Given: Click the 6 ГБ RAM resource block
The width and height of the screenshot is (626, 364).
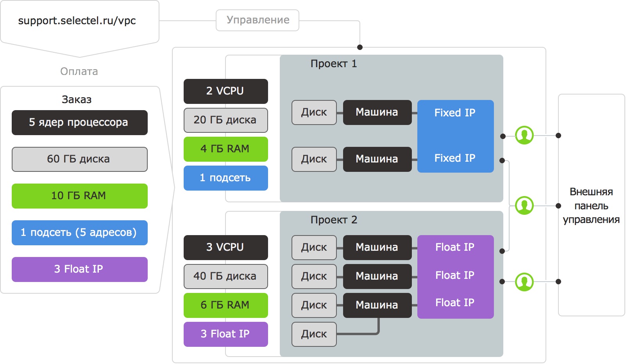Looking at the screenshot, I should tap(226, 305).
